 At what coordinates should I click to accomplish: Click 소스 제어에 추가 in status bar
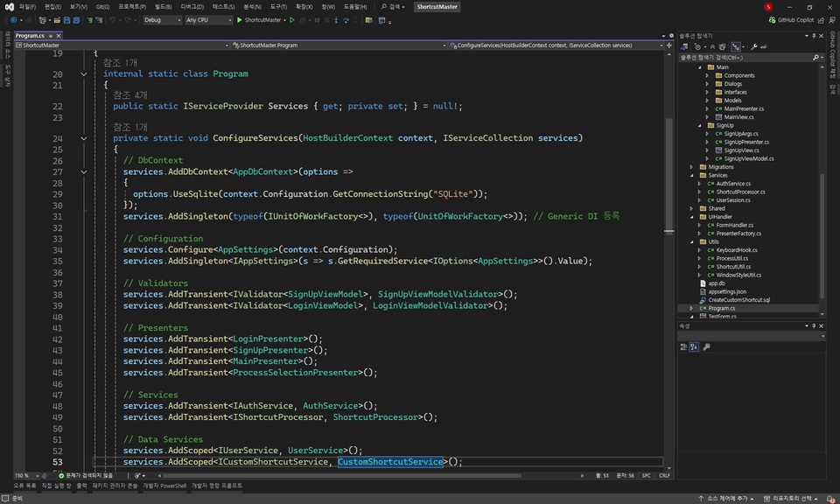[x=726, y=499]
